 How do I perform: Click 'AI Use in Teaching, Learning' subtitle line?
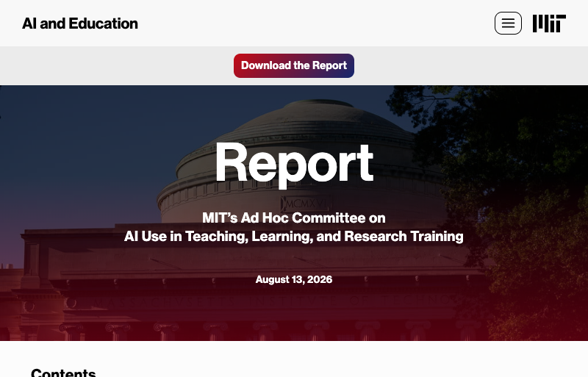click(x=293, y=237)
